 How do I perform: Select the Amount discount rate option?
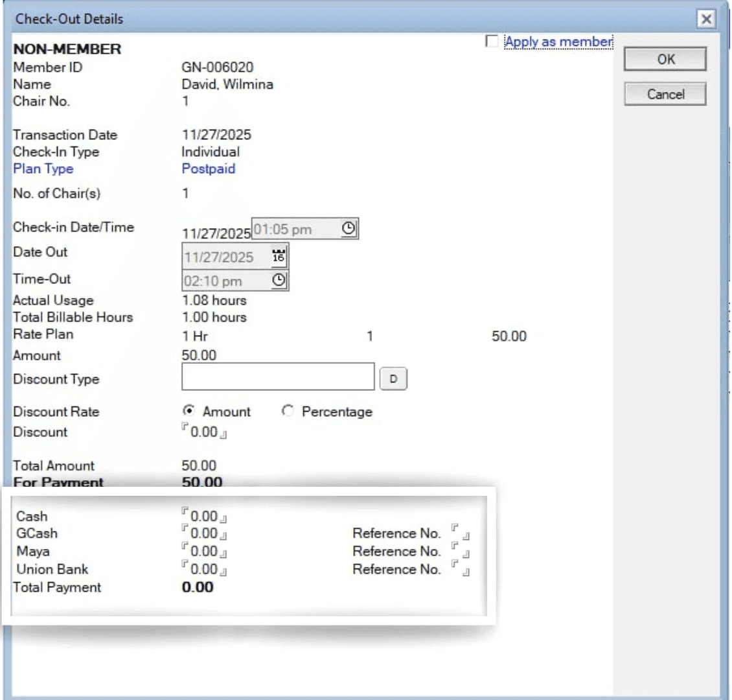point(189,410)
